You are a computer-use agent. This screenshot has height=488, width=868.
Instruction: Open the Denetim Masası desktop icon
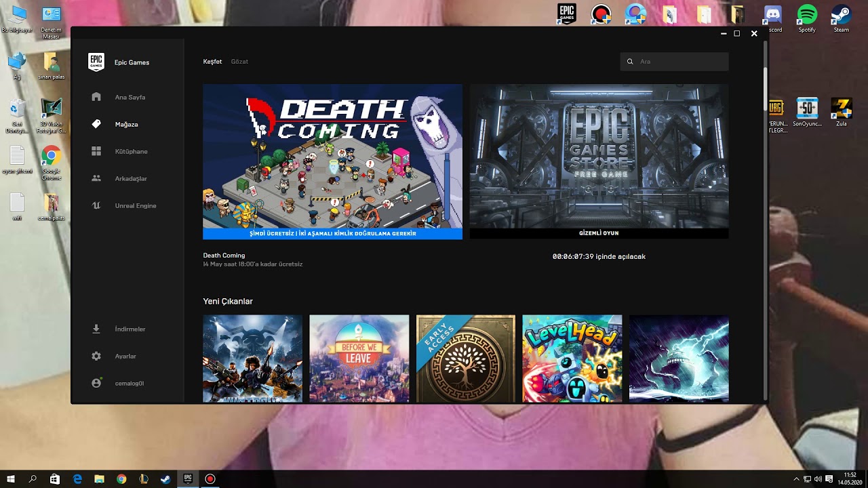pyautogui.click(x=52, y=22)
